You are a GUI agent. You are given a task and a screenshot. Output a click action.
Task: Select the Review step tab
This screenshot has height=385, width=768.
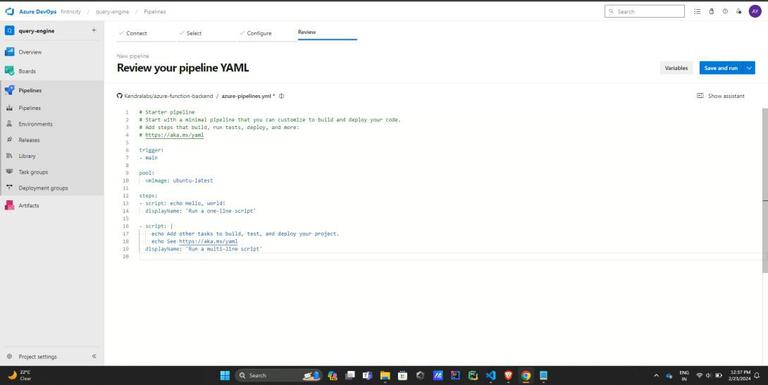307,32
